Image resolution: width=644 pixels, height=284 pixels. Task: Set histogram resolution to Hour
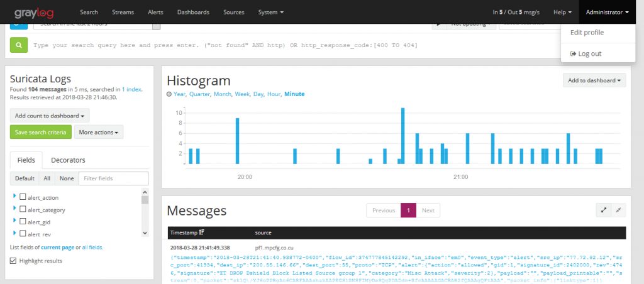tap(274, 94)
